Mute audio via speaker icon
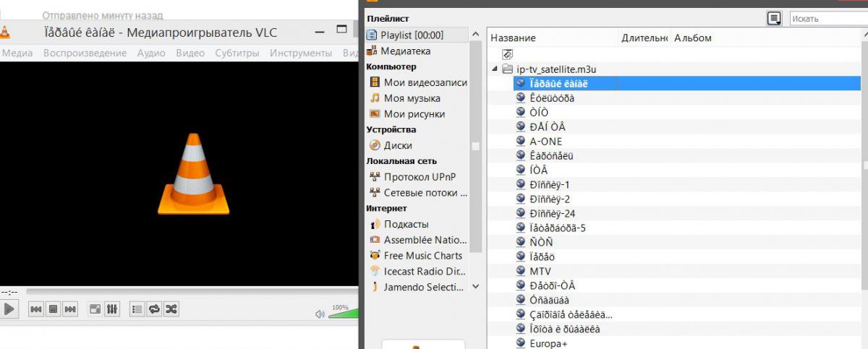 click(x=320, y=314)
